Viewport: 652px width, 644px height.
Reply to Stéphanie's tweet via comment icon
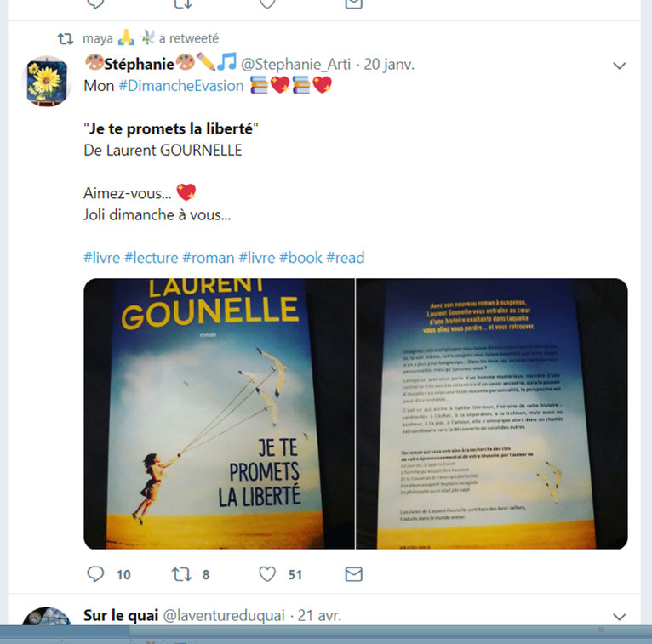(x=95, y=574)
